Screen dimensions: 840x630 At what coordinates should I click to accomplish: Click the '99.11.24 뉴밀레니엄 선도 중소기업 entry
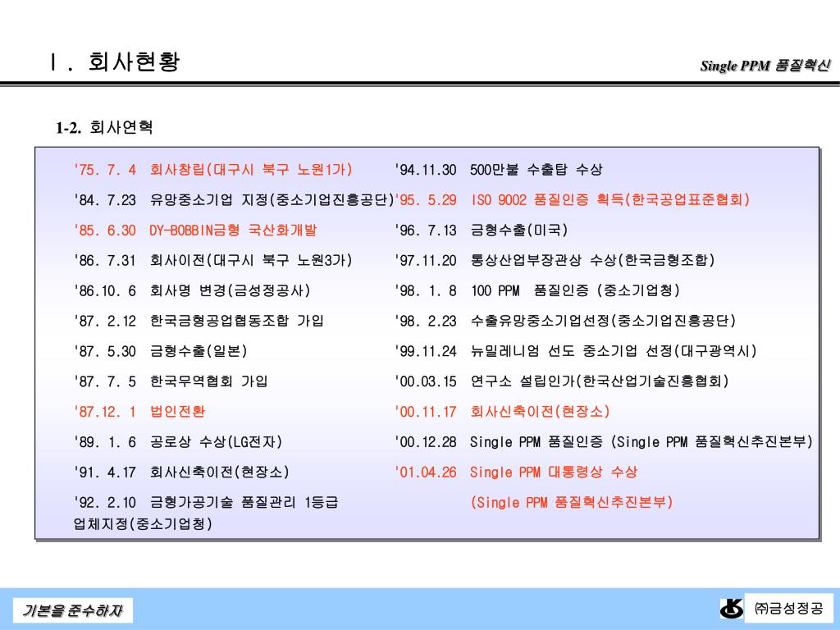point(575,351)
